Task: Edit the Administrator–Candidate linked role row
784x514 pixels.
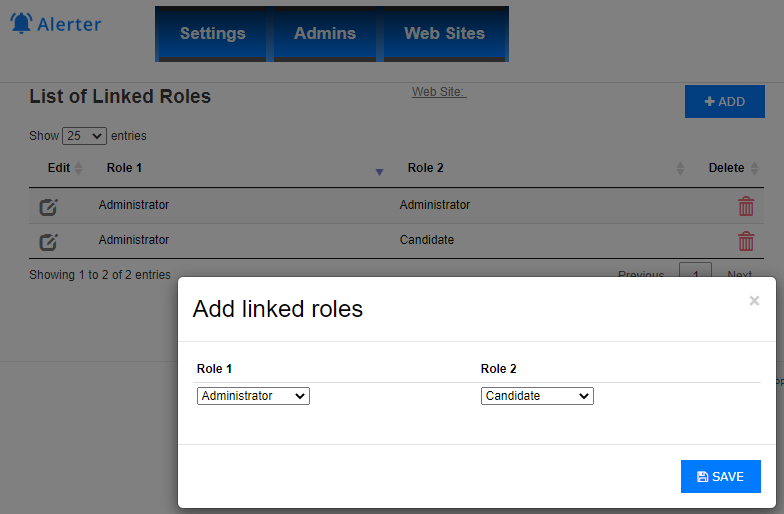Action: (x=48, y=242)
